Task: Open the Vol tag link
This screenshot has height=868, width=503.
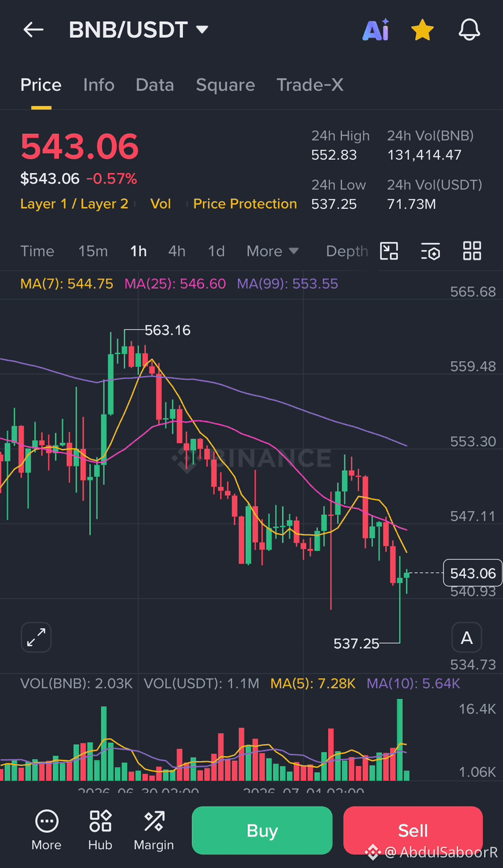Action: tap(161, 204)
